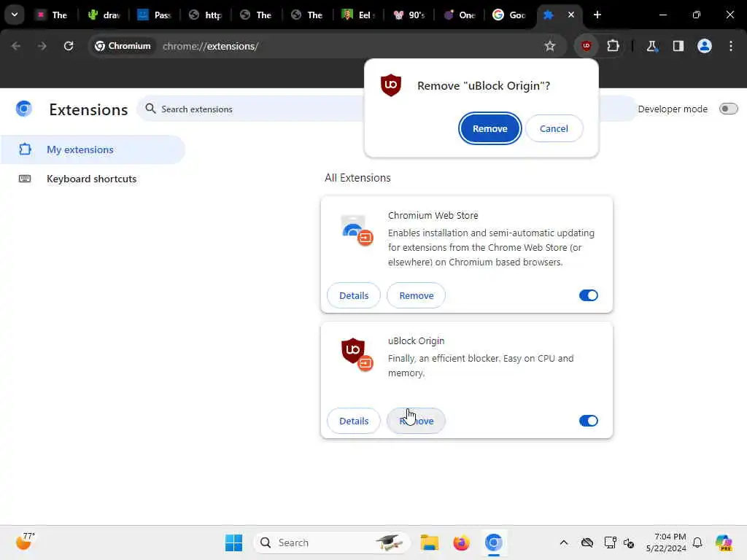Open the three-dot Chromium menu
Image resolution: width=747 pixels, height=560 pixels.
(x=731, y=46)
